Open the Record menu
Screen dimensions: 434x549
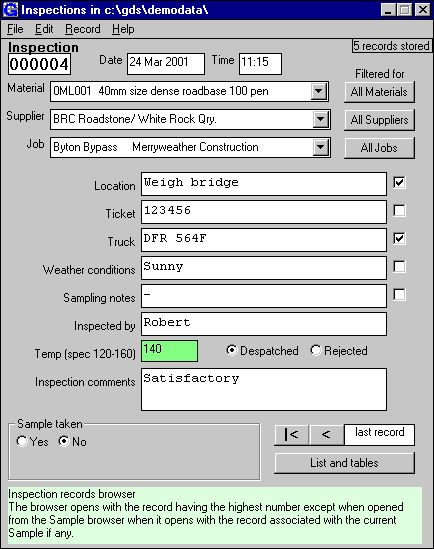[83, 29]
